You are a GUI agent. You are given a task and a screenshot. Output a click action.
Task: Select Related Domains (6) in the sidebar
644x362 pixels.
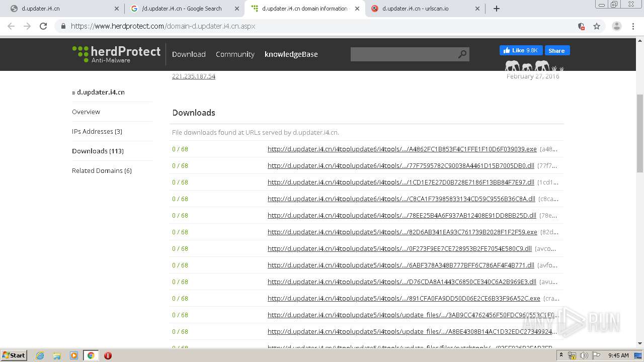[102, 170]
